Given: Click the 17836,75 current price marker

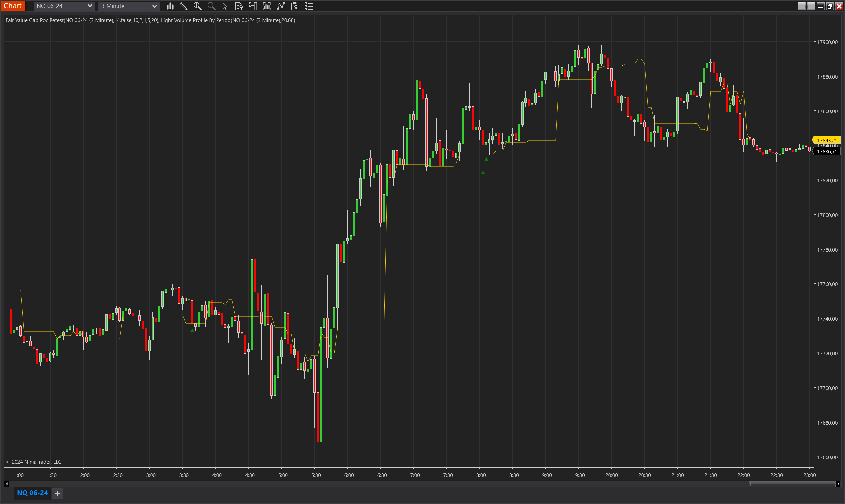Looking at the screenshot, I should point(826,151).
